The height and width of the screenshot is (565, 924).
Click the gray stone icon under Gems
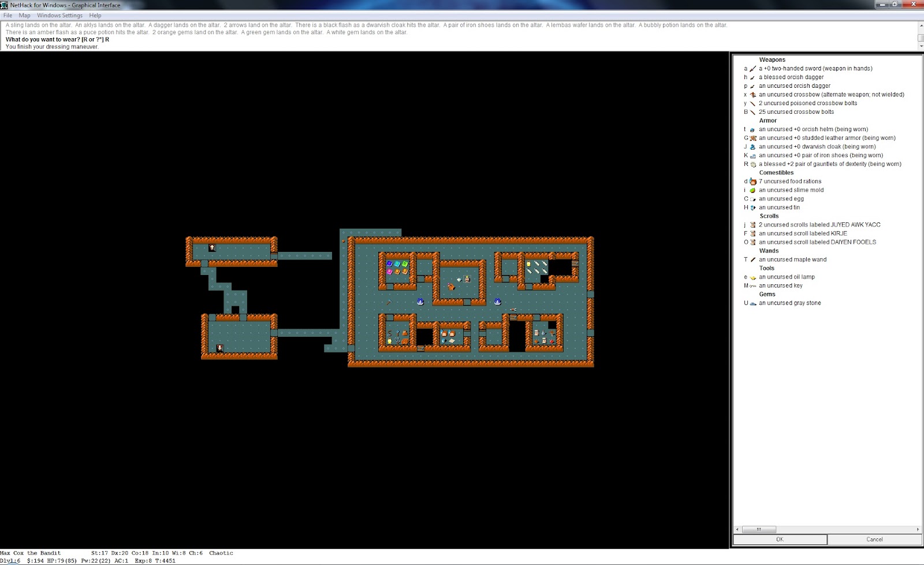754,303
